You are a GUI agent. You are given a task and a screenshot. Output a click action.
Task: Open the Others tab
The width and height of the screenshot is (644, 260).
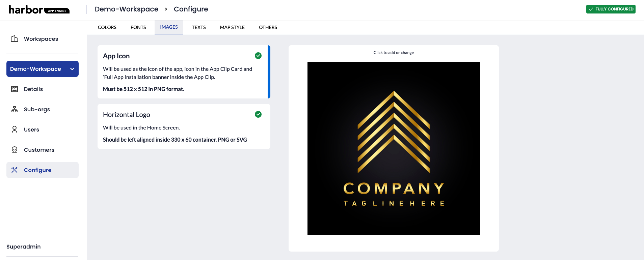pos(268,27)
